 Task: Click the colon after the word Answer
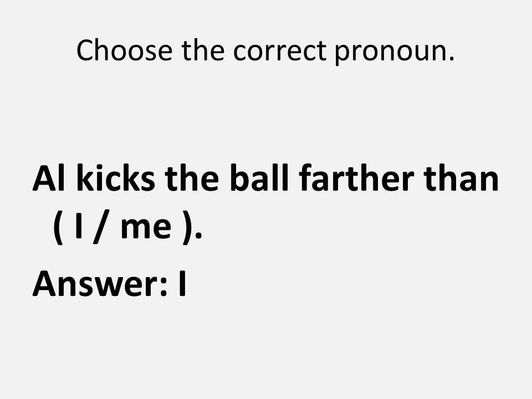click(163, 288)
